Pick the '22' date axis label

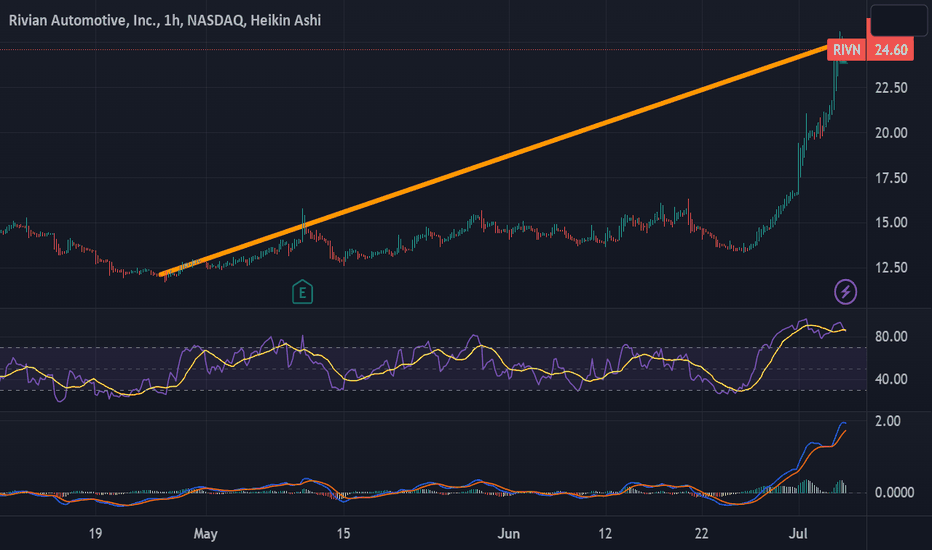click(701, 533)
